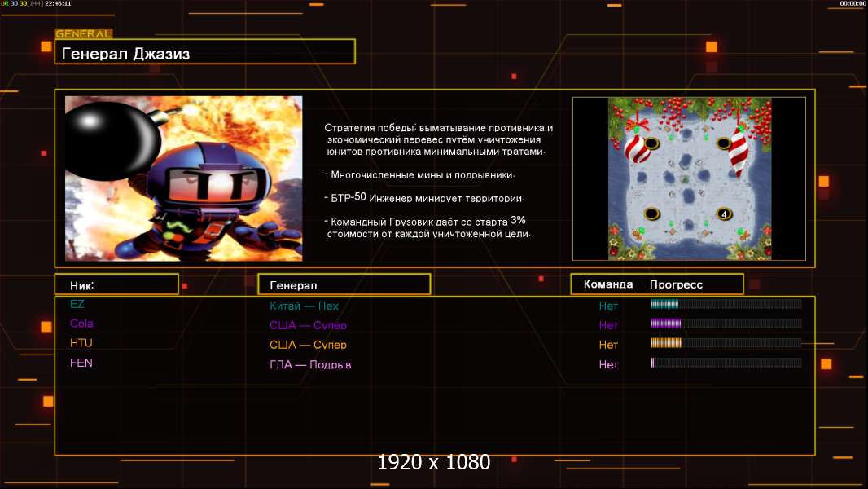868x489 pixels.
Task: Click the 'Команда' column header
Action: 607,284
